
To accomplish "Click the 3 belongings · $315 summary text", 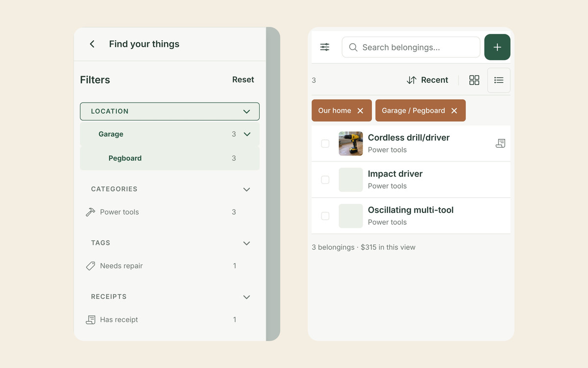I will pyautogui.click(x=364, y=247).
